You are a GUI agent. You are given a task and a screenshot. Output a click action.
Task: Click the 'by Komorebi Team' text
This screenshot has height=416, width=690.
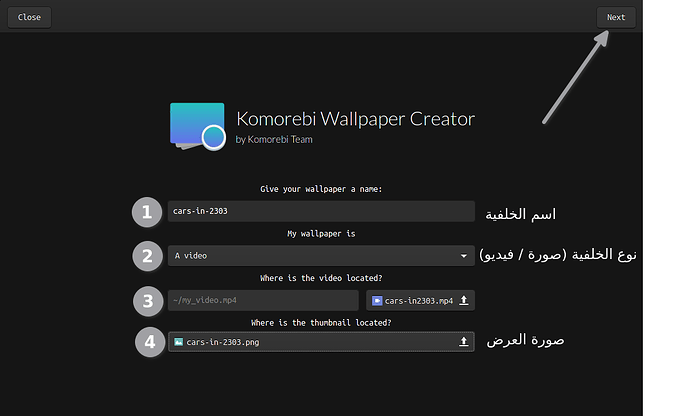tap(274, 140)
